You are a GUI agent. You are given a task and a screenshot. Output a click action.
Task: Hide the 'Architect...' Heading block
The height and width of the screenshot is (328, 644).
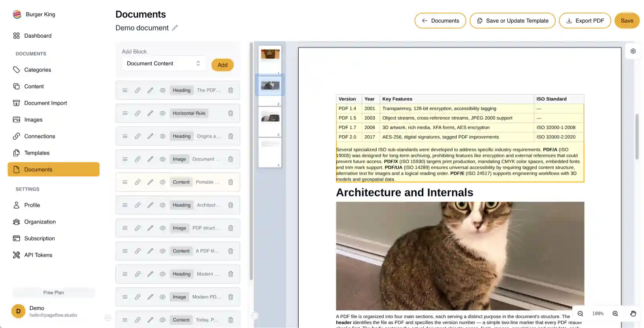(162, 205)
